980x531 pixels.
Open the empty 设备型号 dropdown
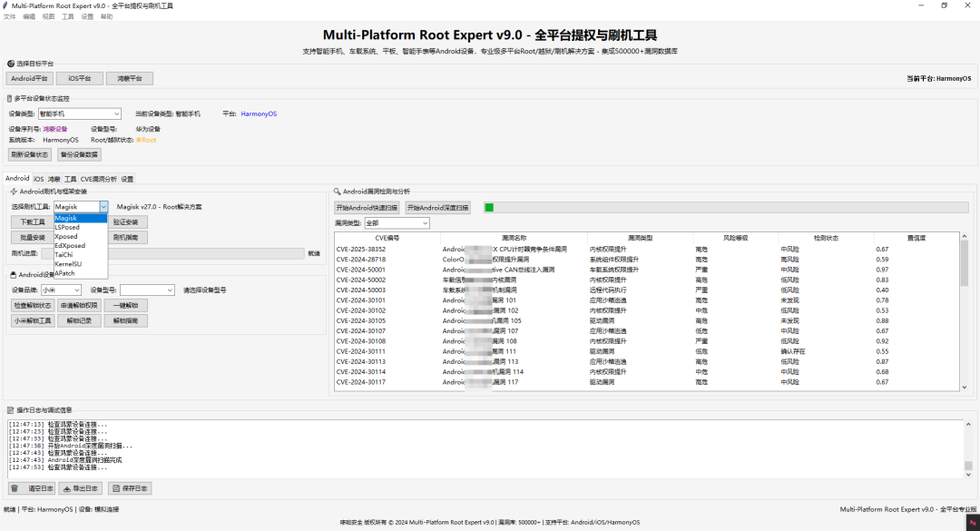147,290
